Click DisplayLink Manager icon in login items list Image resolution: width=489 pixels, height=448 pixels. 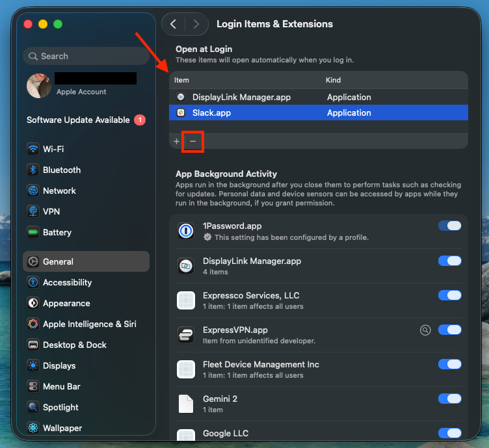coord(181,97)
